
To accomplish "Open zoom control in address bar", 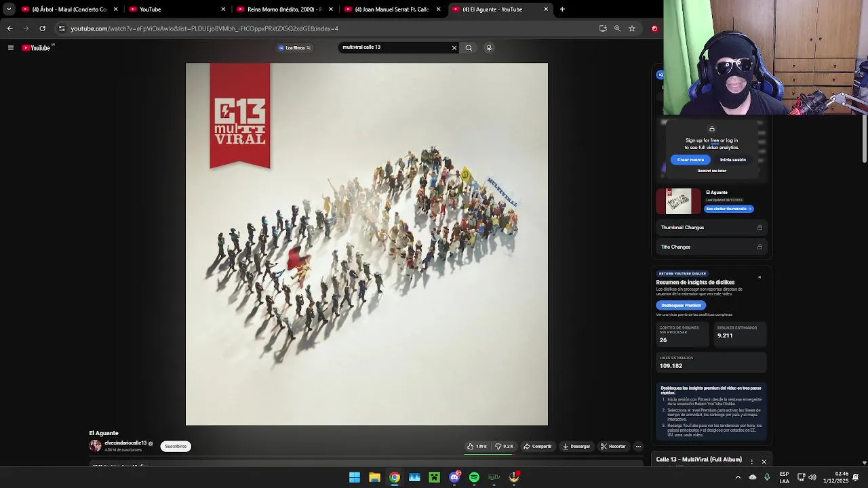I will 617,28.
